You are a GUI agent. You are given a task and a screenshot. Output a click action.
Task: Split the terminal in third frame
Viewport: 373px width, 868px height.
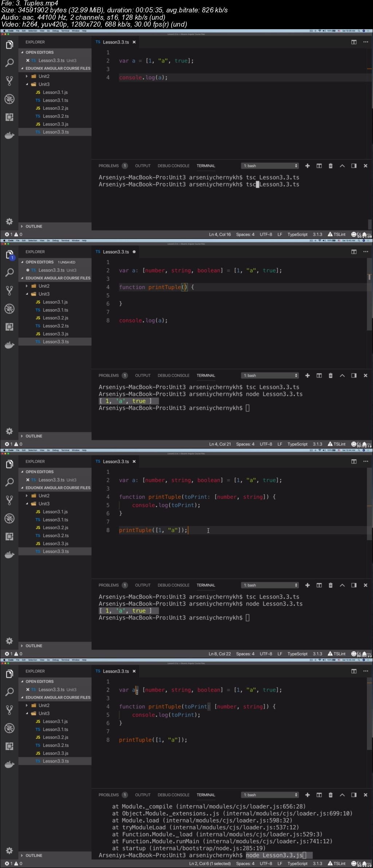(319, 585)
